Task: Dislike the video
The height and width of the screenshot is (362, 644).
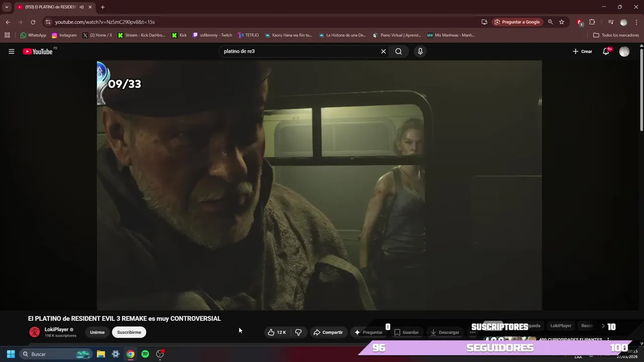Action: (x=298, y=332)
